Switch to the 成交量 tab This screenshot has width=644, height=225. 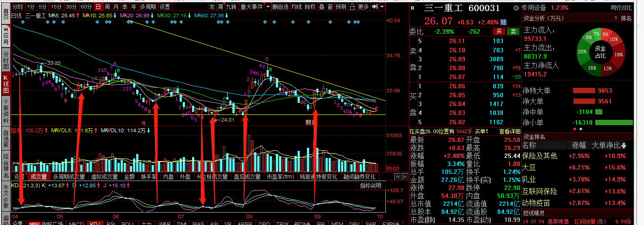pos(38,177)
